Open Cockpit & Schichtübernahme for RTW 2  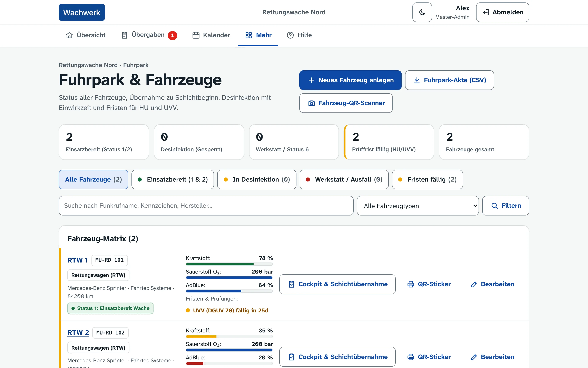(x=337, y=357)
